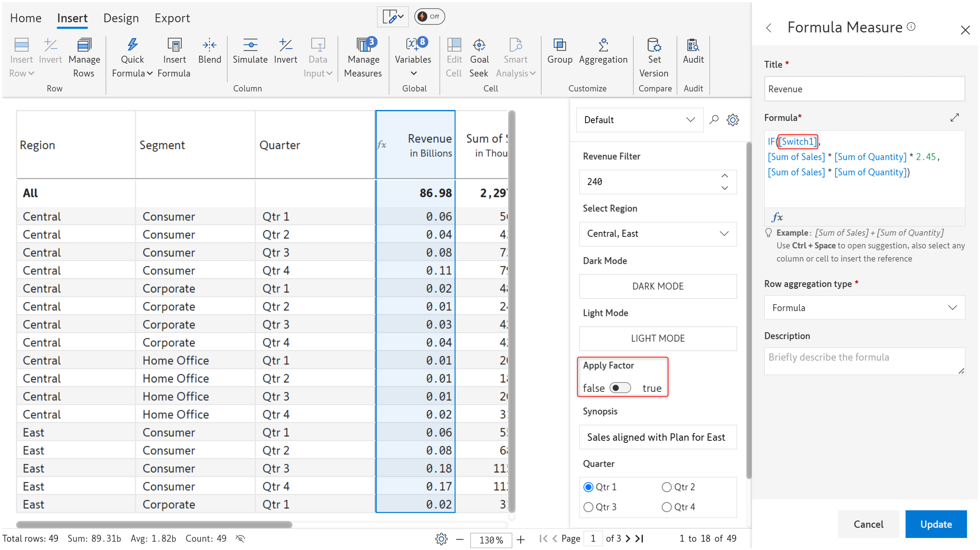The width and height of the screenshot is (980, 550).
Task: Click the Goal Seek icon
Action: [479, 45]
